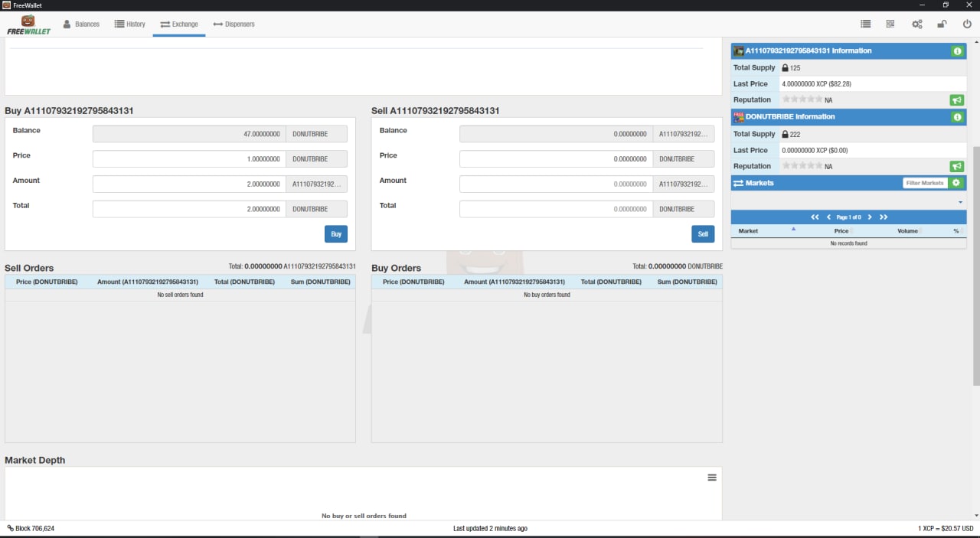Click Last Price 4.00000000 XCP ($82.28)

tap(816, 83)
